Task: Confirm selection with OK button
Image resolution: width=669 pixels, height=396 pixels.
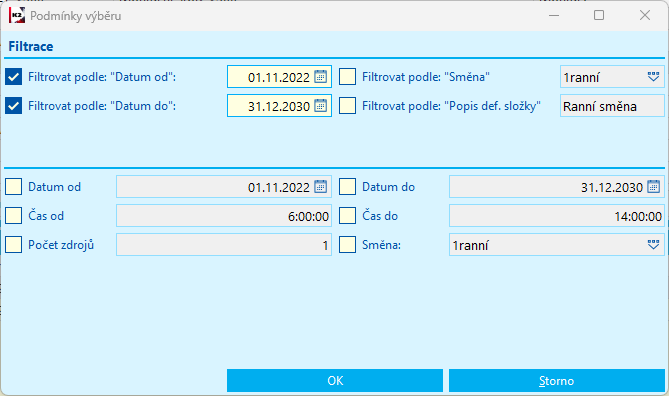Action: tap(335, 380)
